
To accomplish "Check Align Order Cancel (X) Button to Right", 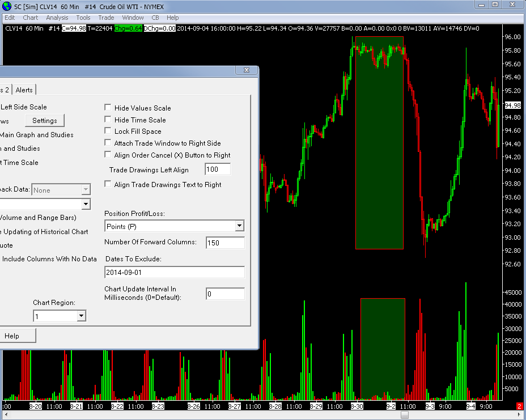I will pos(108,154).
